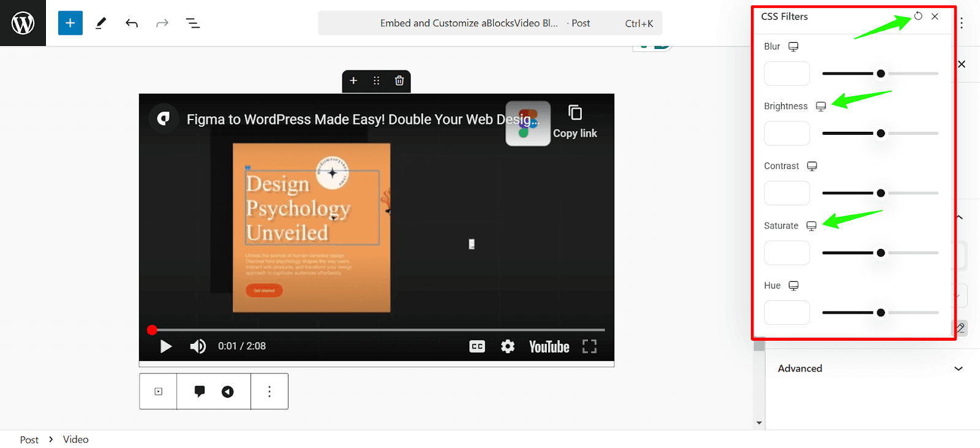Click Post in the breadcrumb
Screen dimensions: 980x448
pos(29,439)
